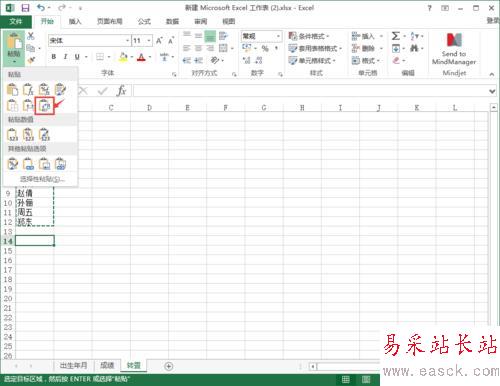Viewport: 500px width, 386px height.
Task: Open the font size dropdown showing 11
Action: [x=149, y=41]
